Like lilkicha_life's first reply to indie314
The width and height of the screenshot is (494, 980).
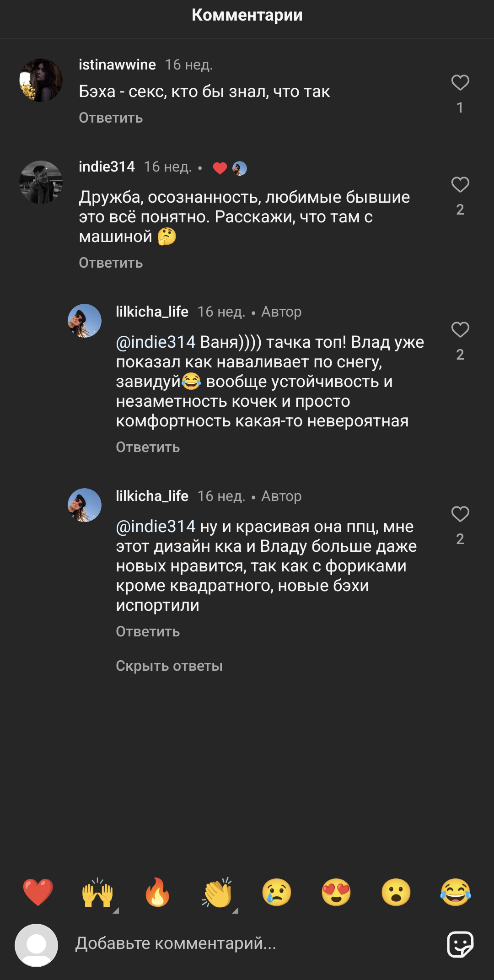pos(460,330)
